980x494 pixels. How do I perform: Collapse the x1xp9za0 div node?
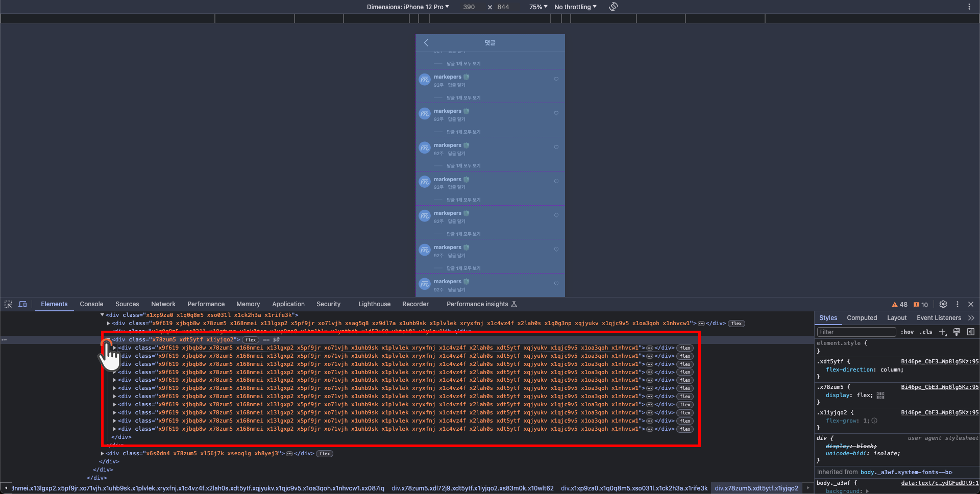tap(102, 315)
